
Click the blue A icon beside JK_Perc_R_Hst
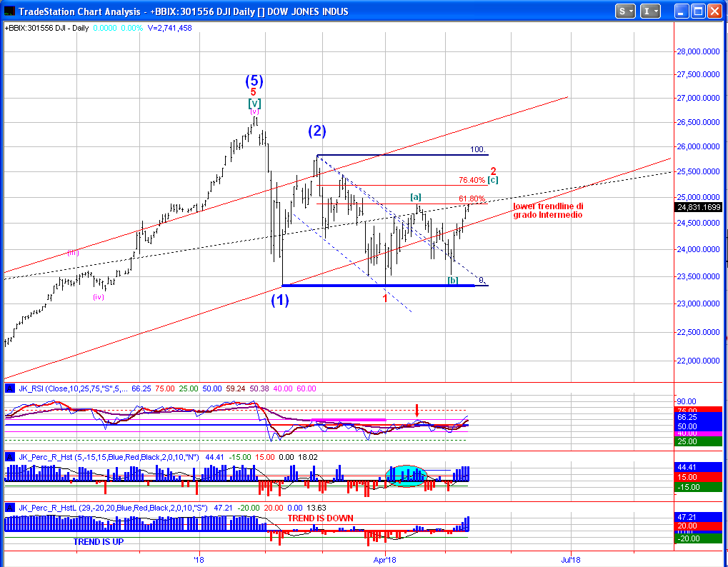coord(9,457)
